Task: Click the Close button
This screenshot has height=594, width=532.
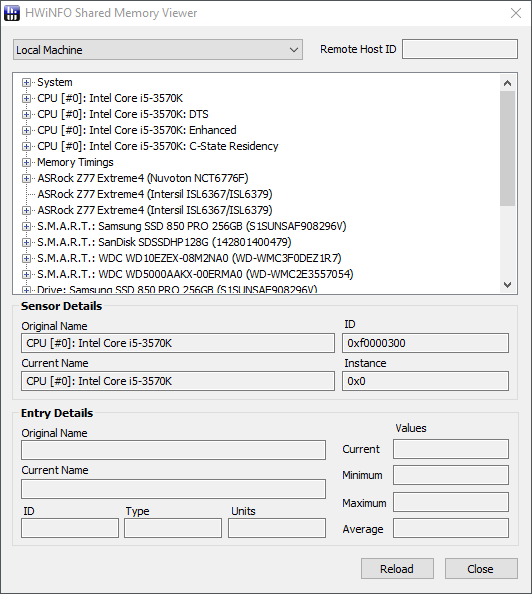Action: coord(481,569)
